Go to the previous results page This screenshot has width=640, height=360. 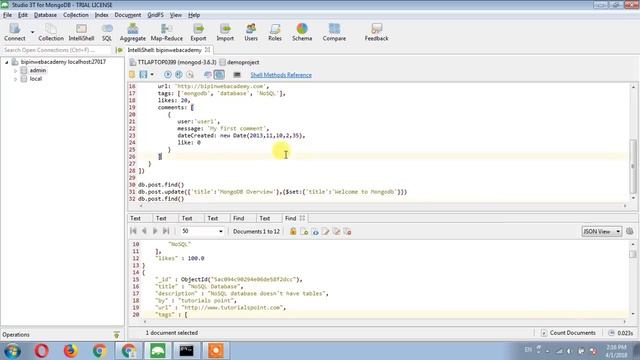(144, 231)
